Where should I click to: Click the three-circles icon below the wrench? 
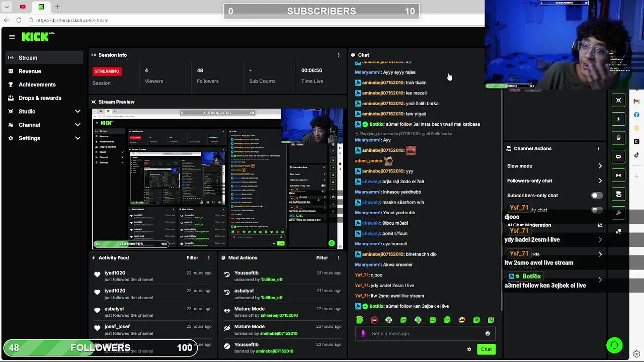click(618, 231)
